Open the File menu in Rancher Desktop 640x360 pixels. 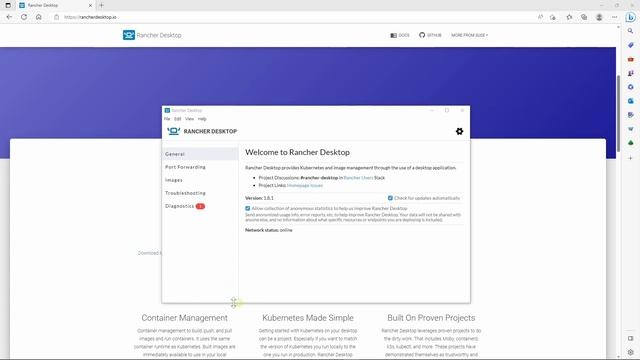pos(167,119)
